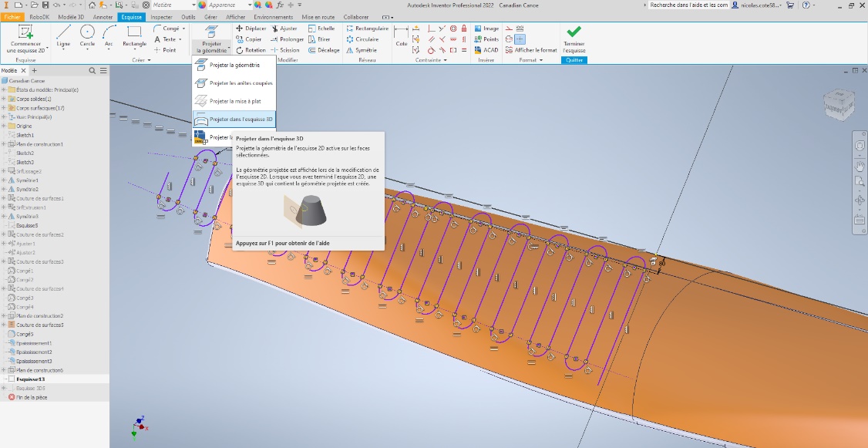The image size is (868, 448).
Task: Click the Quitter panel label
Action: [574, 60]
